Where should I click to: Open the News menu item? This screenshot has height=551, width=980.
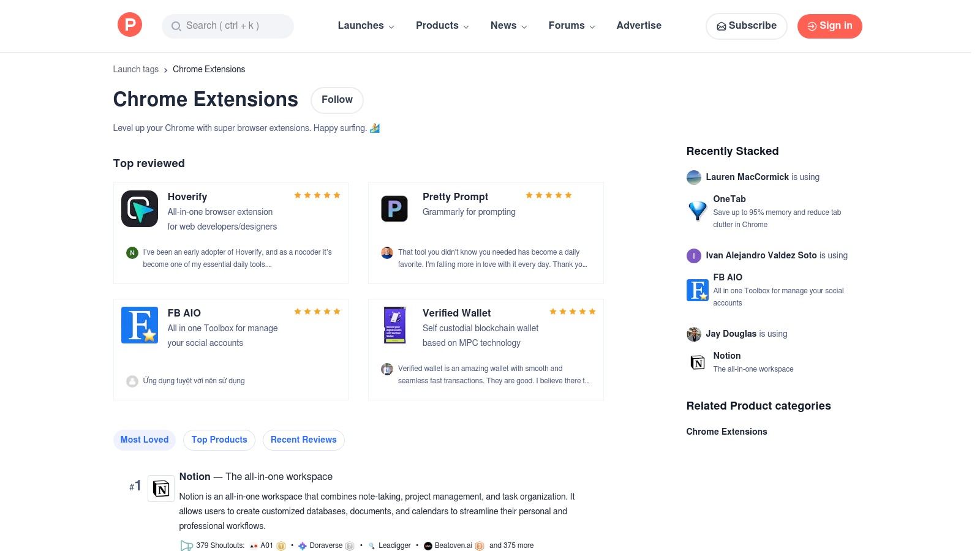pos(503,25)
